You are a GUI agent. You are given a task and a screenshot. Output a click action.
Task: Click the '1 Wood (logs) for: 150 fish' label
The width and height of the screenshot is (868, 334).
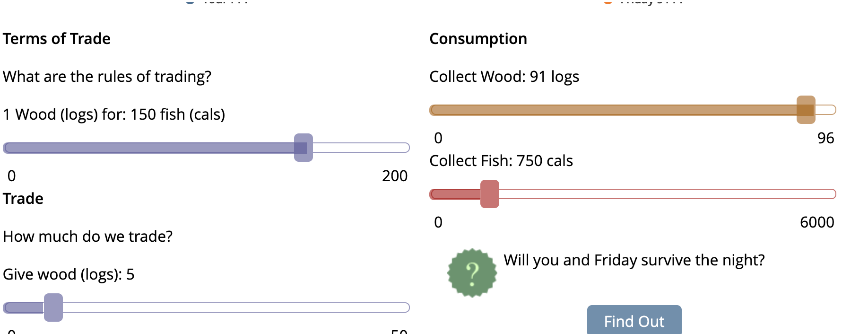[114, 114]
